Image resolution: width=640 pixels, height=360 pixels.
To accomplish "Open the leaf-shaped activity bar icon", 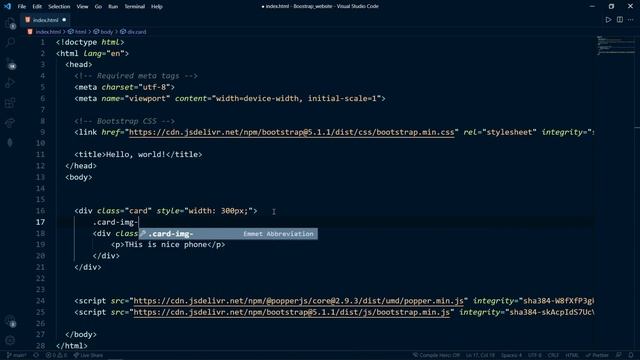I will click(x=10, y=142).
